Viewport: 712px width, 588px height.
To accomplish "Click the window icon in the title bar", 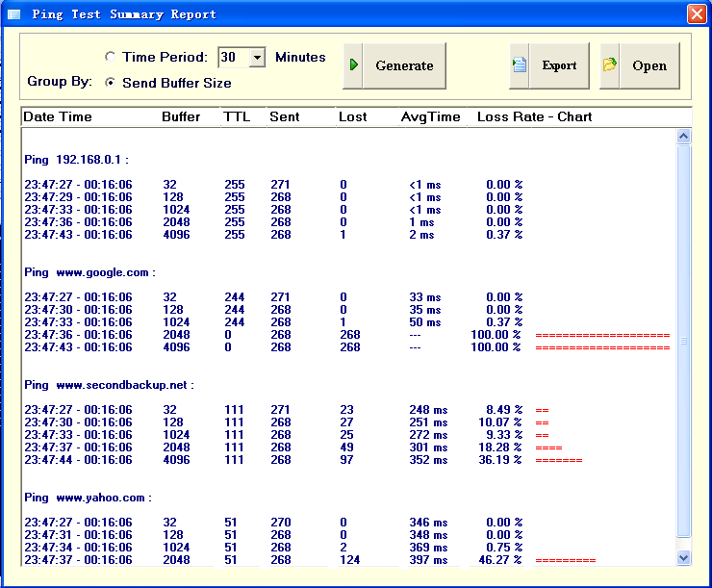I will pos(13,14).
